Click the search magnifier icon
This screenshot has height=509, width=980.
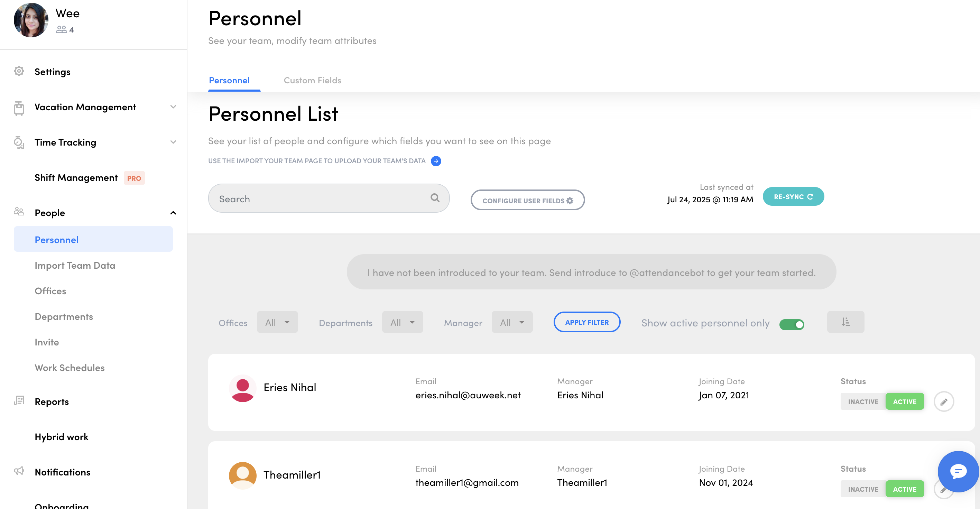(x=435, y=198)
